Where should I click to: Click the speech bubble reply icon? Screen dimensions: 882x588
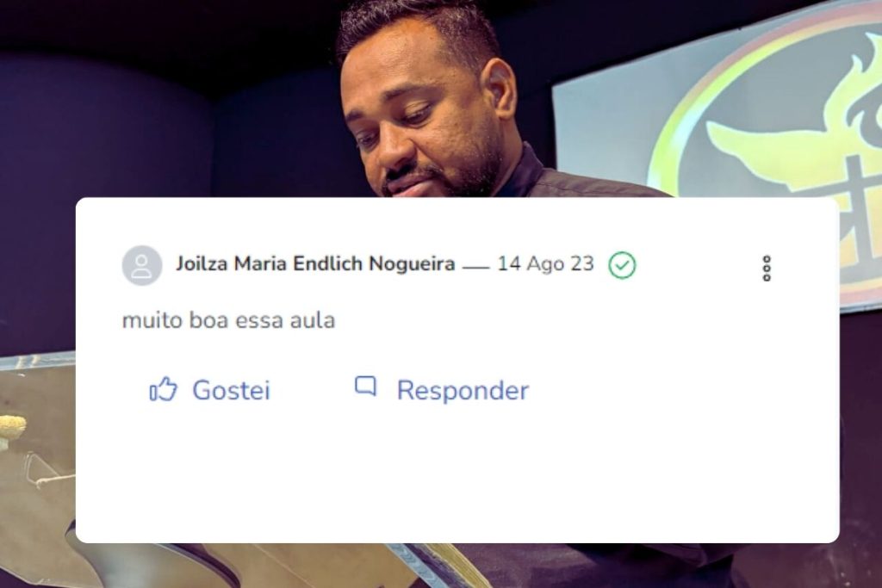(x=365, y=387)
